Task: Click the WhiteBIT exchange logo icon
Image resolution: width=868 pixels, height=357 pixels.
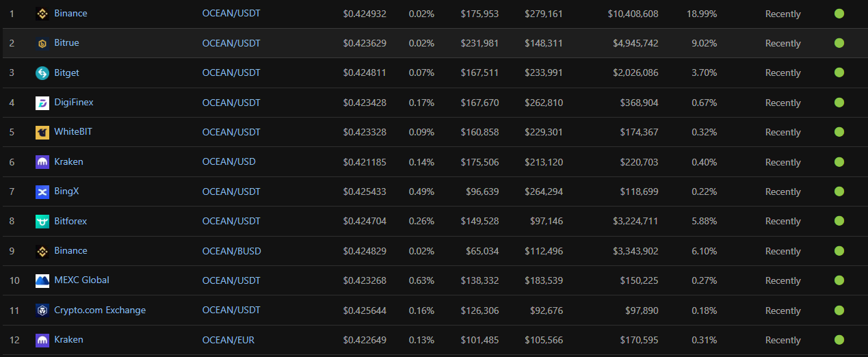Action: 42,132
